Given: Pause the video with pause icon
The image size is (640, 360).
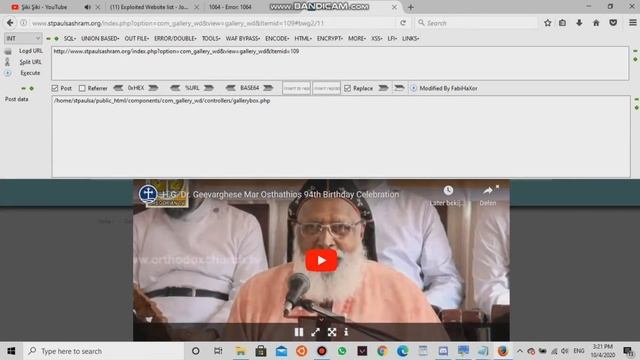Looking at the screenshot, I should click(299, 332).
